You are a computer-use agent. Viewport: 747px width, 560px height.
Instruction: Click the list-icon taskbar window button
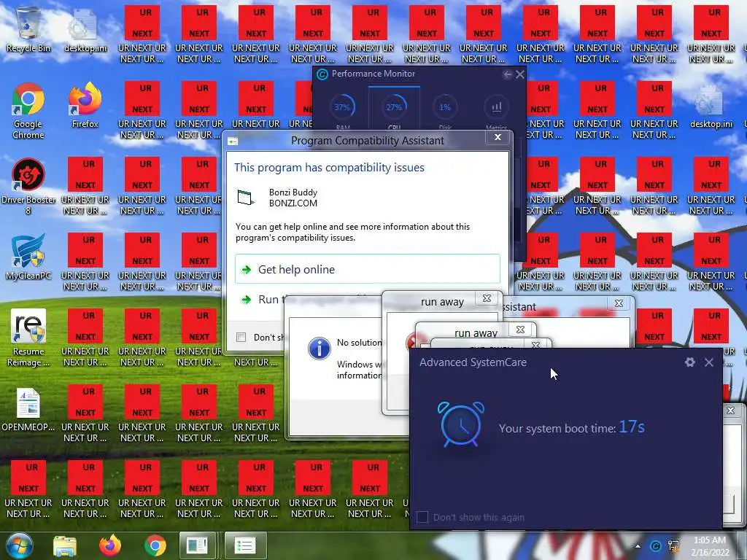(x=245, y=545)
